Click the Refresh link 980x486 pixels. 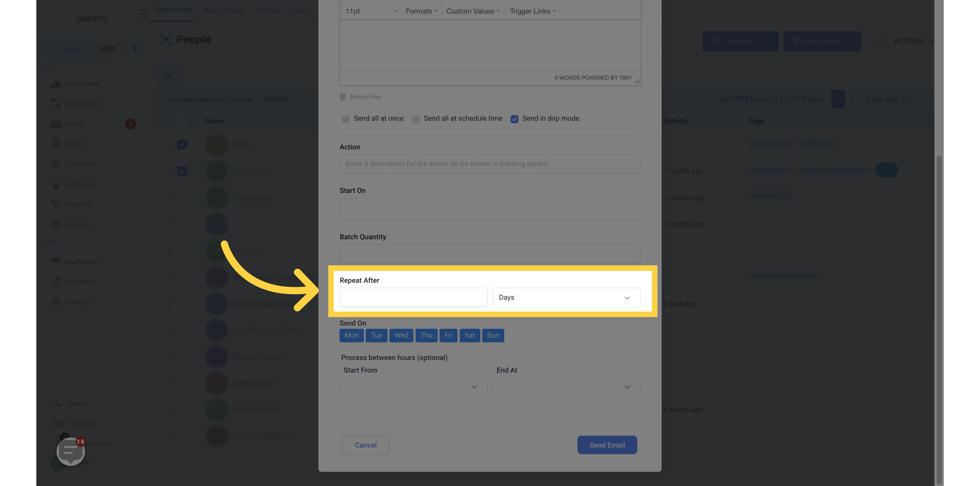pyautogui.click(x=275, y=99)
